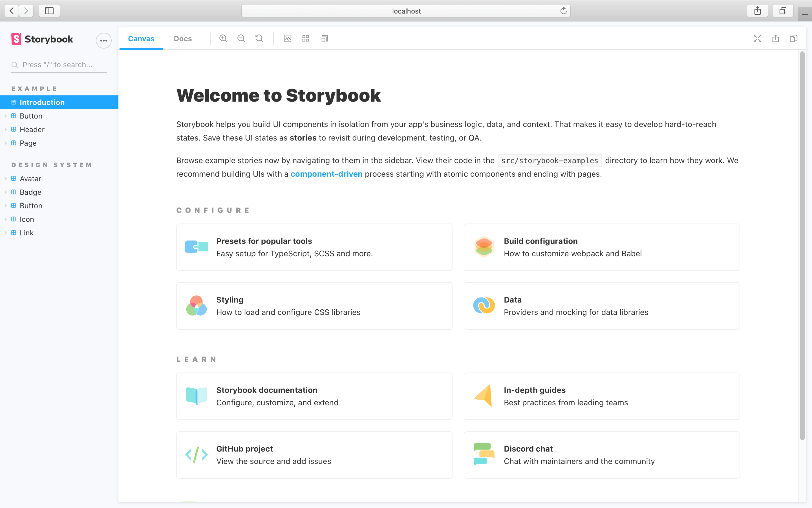The height and width of the screenshot is (508, 812).
Task: Click the code brackets GitHub icon
Action: (x=197, y=455)
